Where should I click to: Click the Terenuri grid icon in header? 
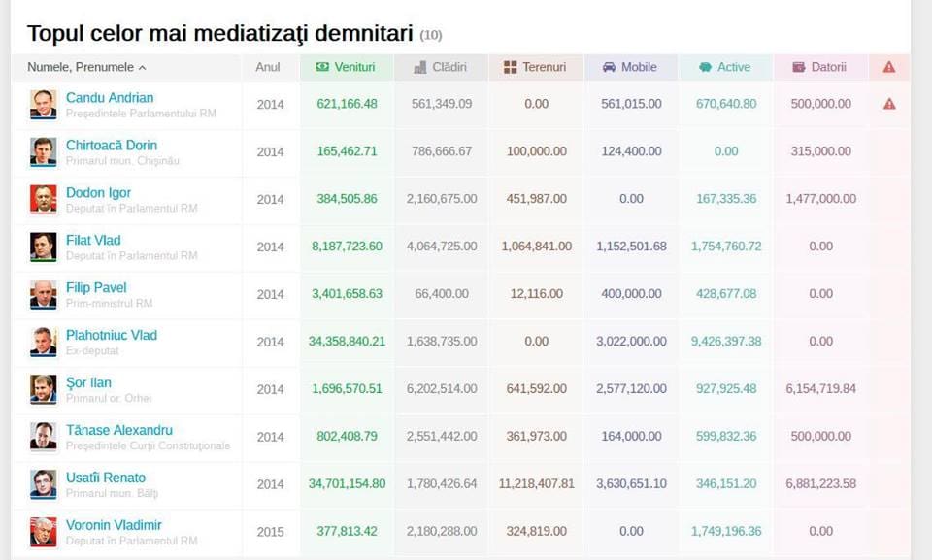(510, 67)
